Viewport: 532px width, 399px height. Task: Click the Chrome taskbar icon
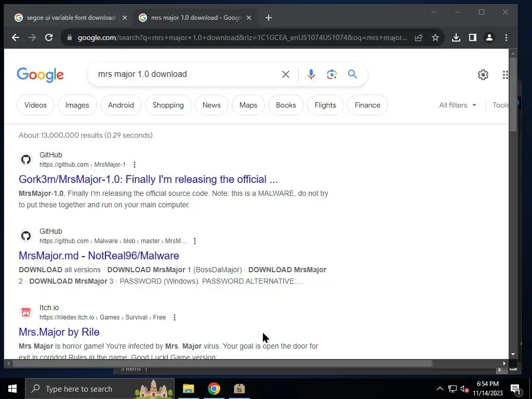point(214,389)
